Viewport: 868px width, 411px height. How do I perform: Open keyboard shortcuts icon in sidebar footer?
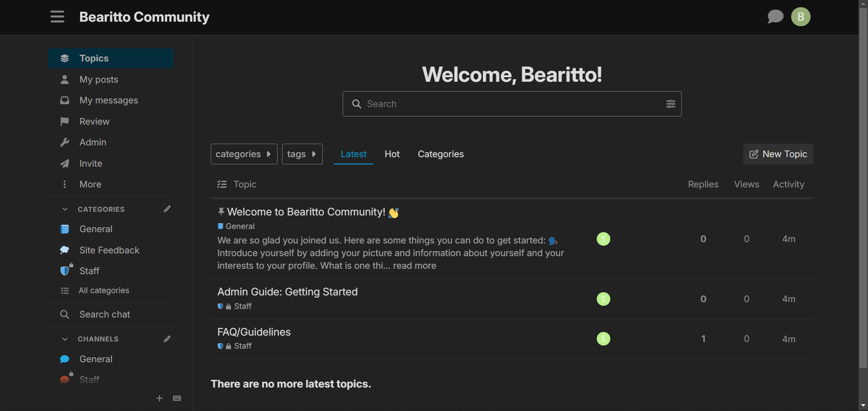click(x=177, y=398)
